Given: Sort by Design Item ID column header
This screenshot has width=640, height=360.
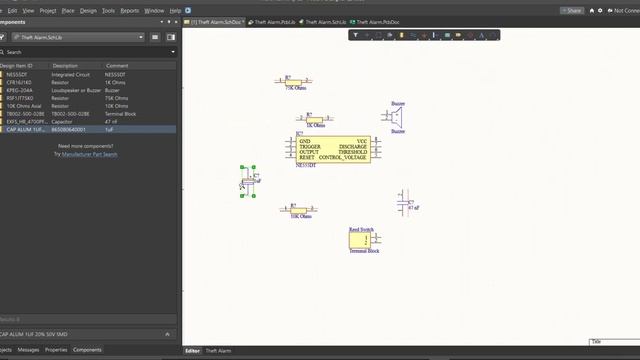Looking at the screenshot, I should coord(24,66).
